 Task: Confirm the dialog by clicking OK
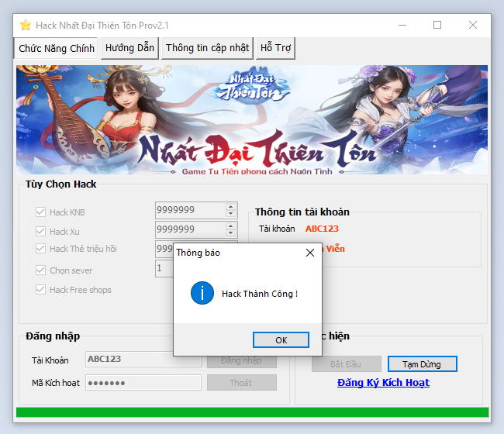(x=281, y=340)
